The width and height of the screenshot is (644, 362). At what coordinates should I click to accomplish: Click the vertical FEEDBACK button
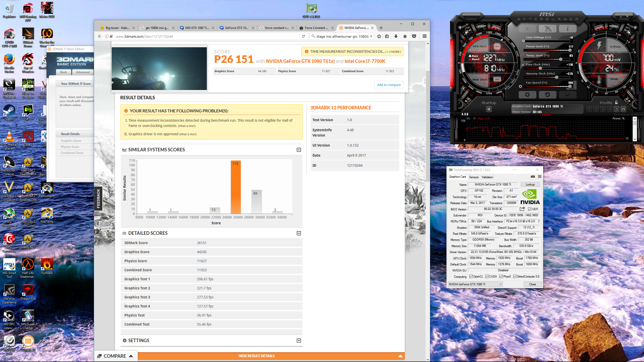(x=98, y=198)
